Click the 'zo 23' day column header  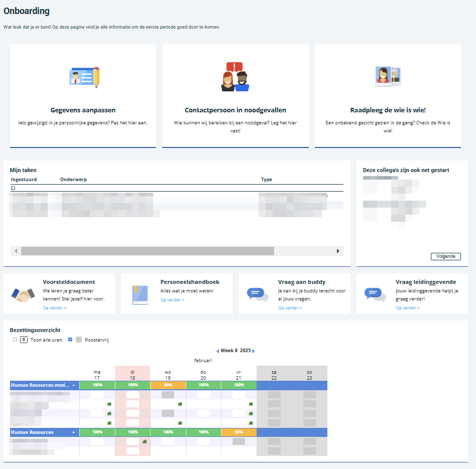coord(309,375)
